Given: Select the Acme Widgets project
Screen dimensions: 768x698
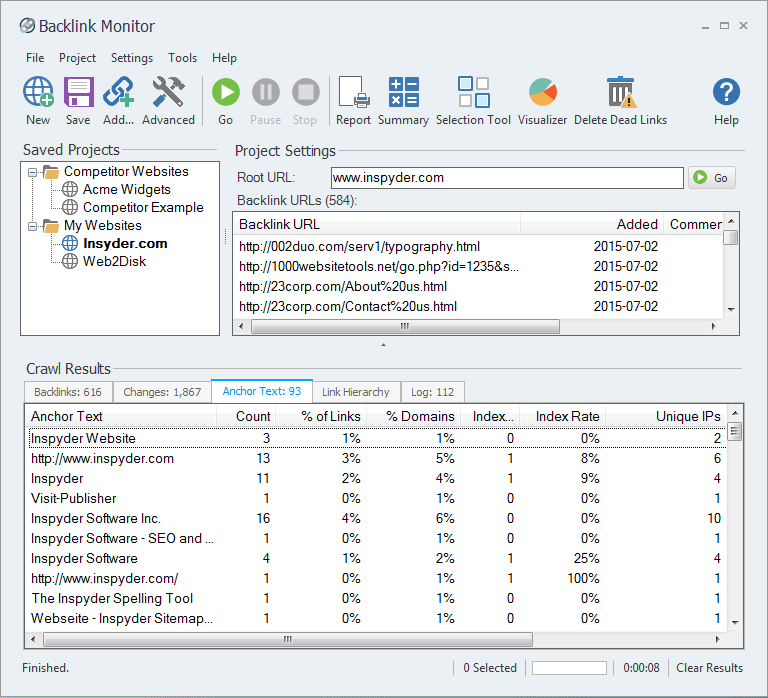Looking at the screenshot, I should (x=126, y=190).
